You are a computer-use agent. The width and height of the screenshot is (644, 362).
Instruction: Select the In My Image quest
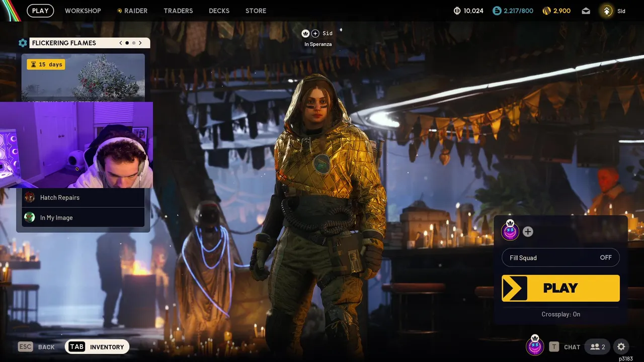83,217
